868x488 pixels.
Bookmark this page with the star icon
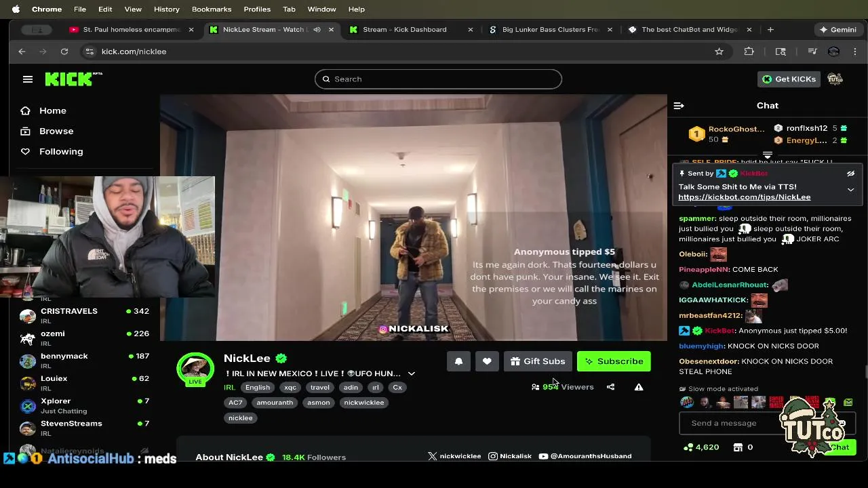[719, 52]
